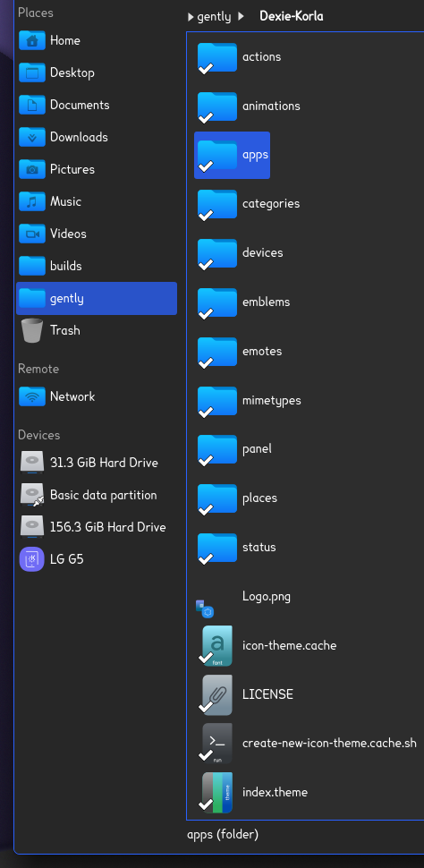The width and height of the screenshot is (424, 868).
Task: Toggle the checkmark emblem on LICENSE file
Action: 206,707
